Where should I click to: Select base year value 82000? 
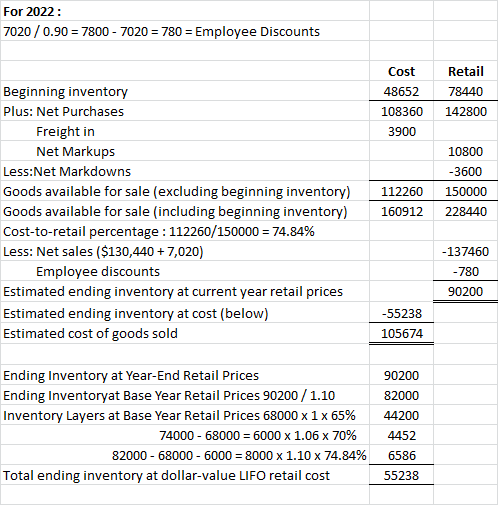click(401, 396)
